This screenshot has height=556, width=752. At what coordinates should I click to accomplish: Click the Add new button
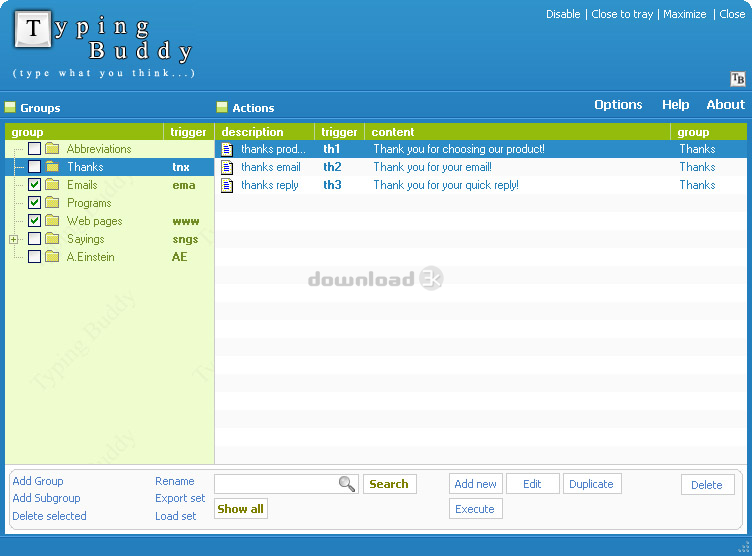click(475, 484)
